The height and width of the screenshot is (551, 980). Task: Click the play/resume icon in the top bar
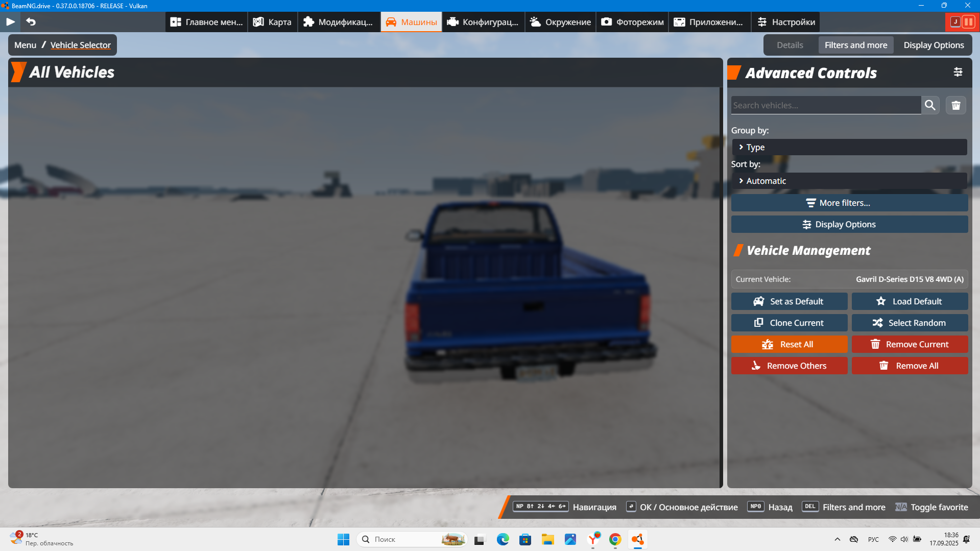[x=10, y=22]
